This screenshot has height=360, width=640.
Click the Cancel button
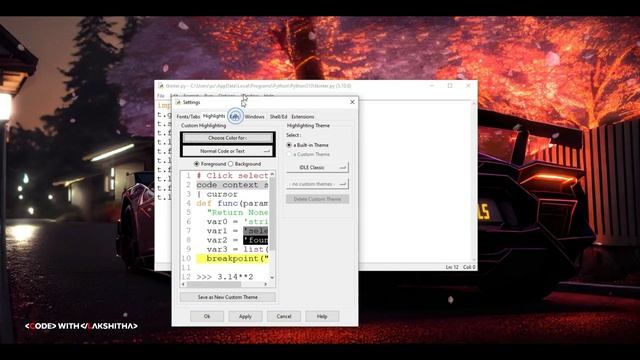point(284,316)
